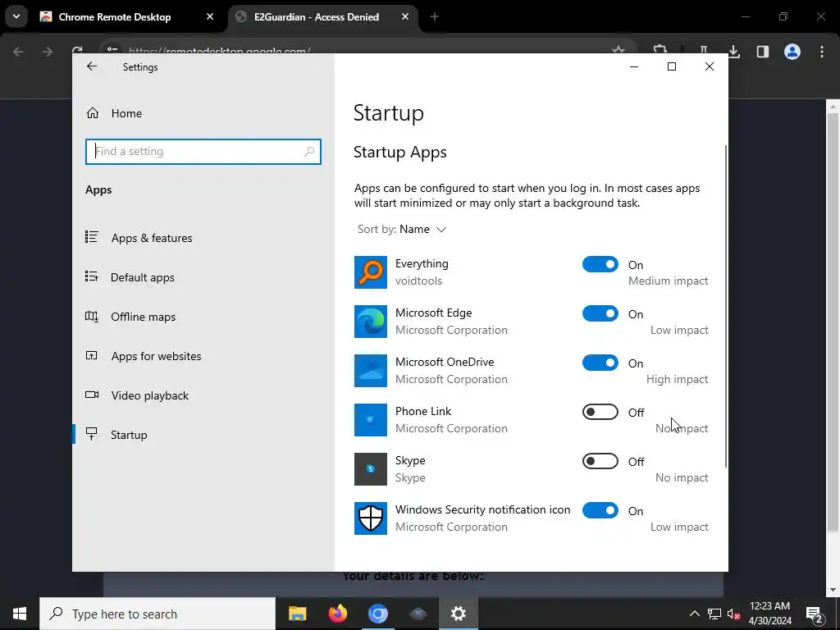Switch to Chrome Remote Desktop tab
The image size is (840, 630).
point(115,16)
